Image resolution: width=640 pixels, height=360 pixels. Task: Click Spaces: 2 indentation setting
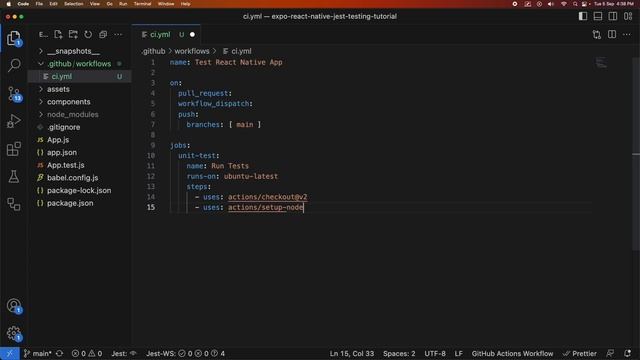pos(399,353)
